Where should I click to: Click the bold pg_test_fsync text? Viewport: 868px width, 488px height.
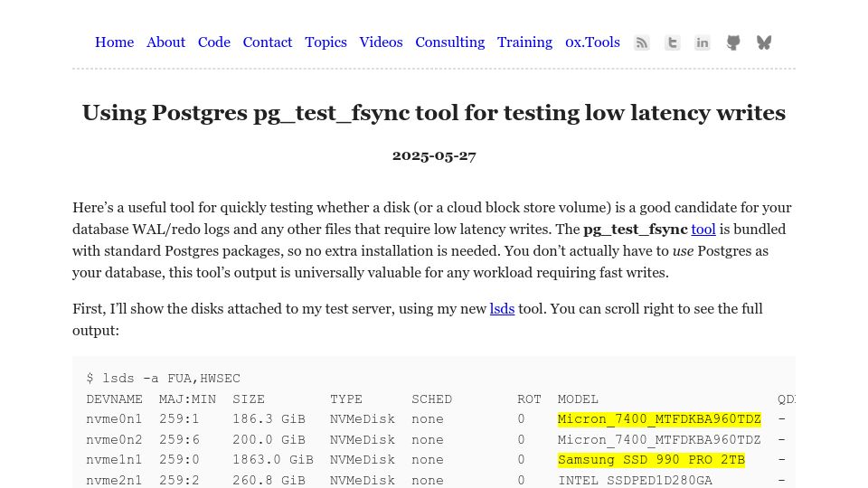(636, 229)
